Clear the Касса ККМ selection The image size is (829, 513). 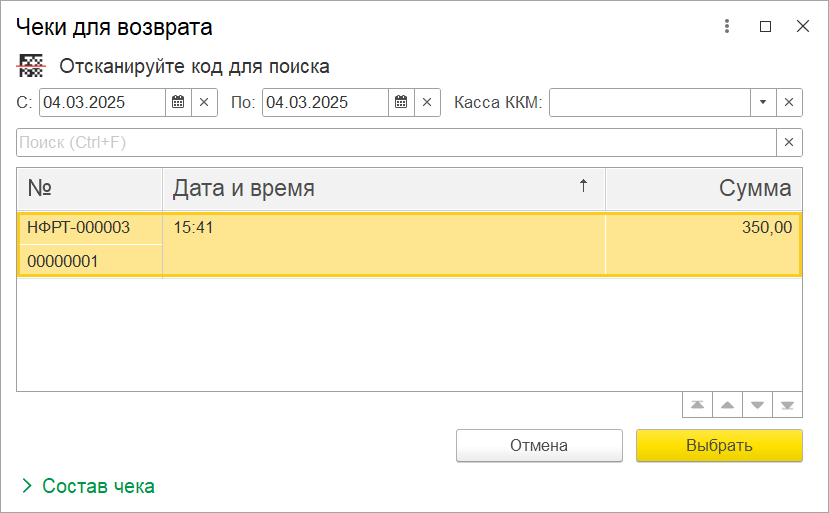(x=789, y=102)
